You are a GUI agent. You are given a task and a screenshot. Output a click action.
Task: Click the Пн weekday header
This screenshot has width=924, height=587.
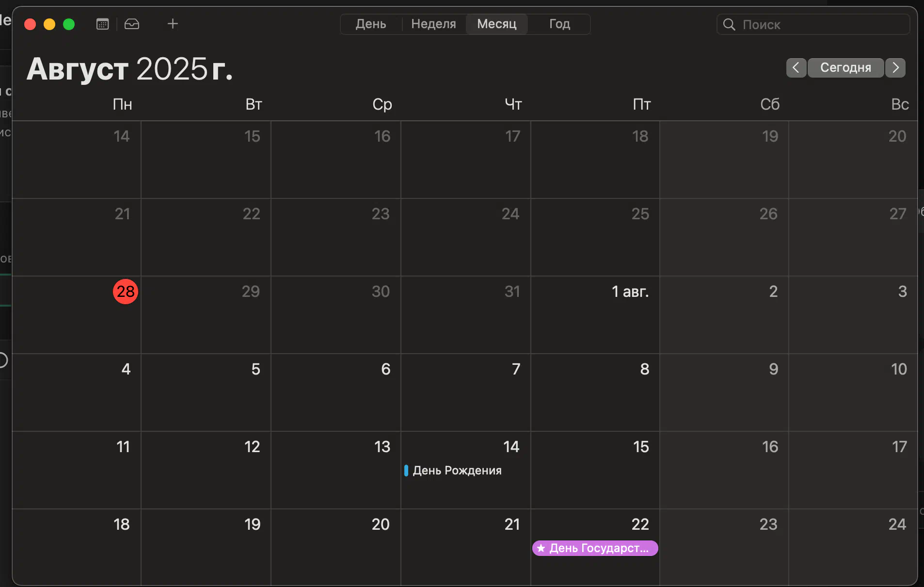(123, 104)
